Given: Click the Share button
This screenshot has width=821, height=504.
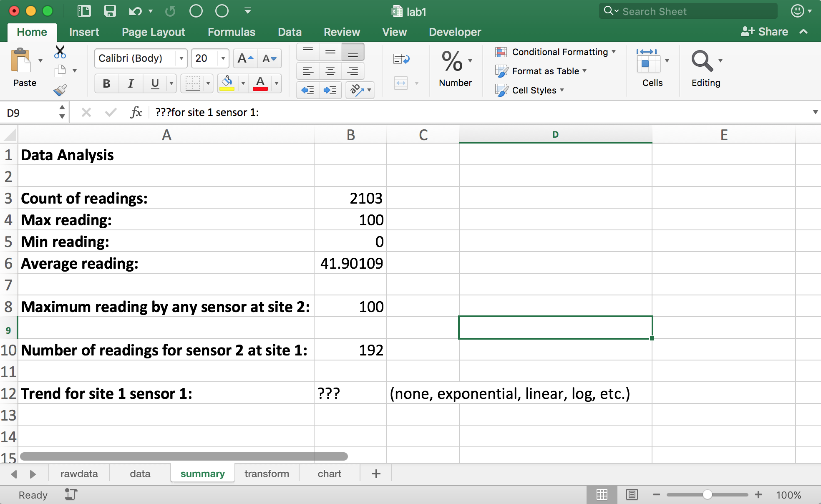Looking at the screenshot, I should [764, 32].
